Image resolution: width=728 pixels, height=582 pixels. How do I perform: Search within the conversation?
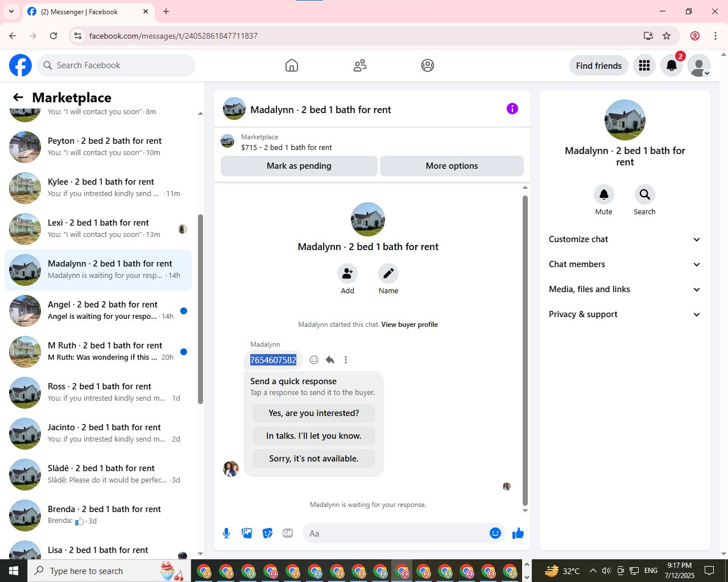coord(645,194)
